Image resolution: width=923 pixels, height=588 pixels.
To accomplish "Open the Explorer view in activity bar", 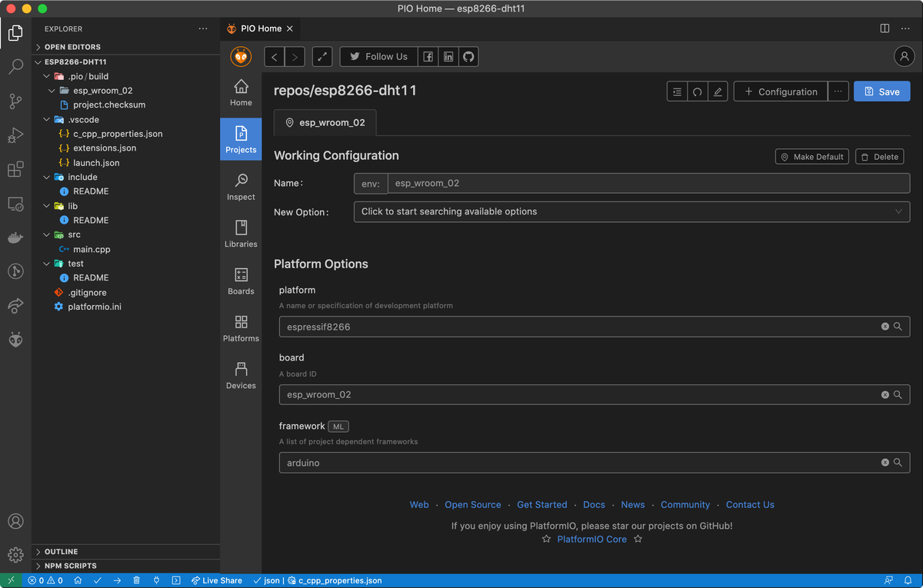I will (15, 33).
